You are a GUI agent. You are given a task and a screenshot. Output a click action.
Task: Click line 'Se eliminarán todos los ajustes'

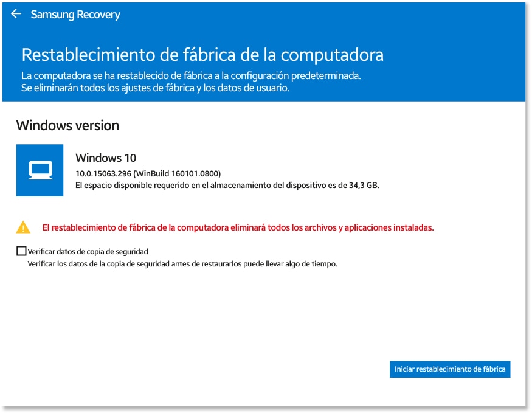click(156, 88)
